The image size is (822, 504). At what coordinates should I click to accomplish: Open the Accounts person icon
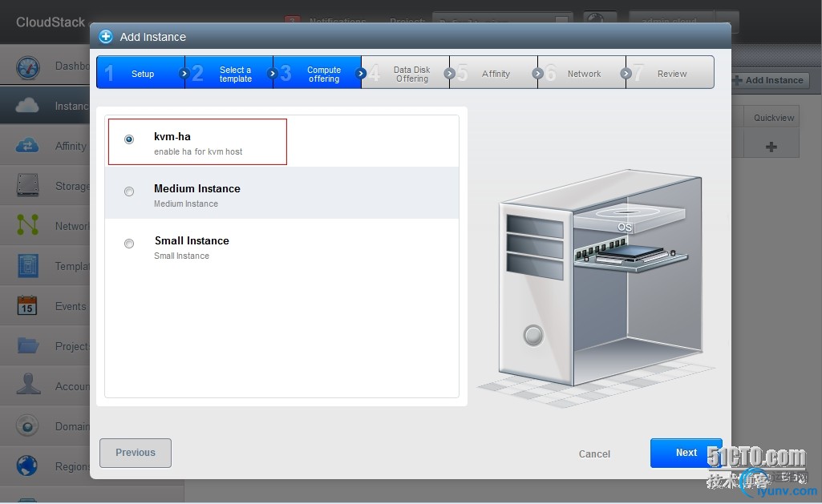(x=28, y=384)
